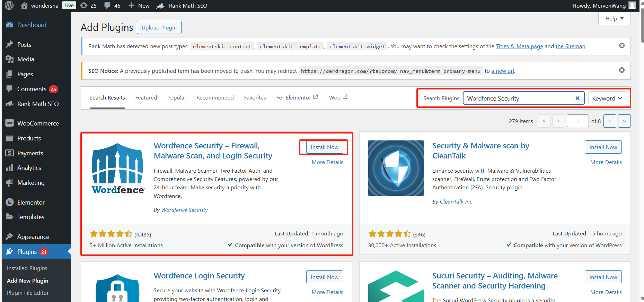Install the Sucuri Security plugin now

603,277
